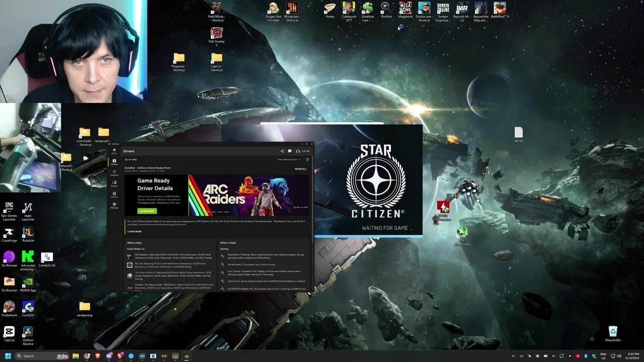The image size is (644, 362).
Task: Open the RuneLite desktop icon
Action: click(28, 234)
